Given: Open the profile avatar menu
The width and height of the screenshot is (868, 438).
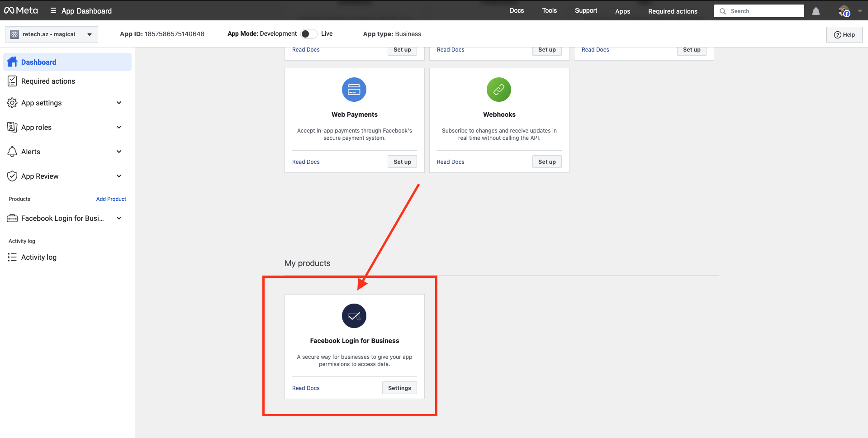Looking at the screenshot, I should 844,11.
